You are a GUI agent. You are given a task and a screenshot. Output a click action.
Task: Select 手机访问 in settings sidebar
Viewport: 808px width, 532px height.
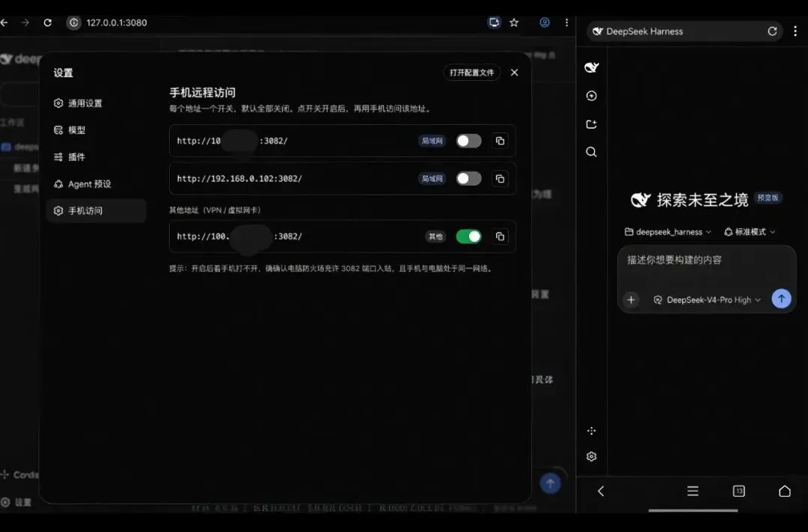[x=97, y=210]
